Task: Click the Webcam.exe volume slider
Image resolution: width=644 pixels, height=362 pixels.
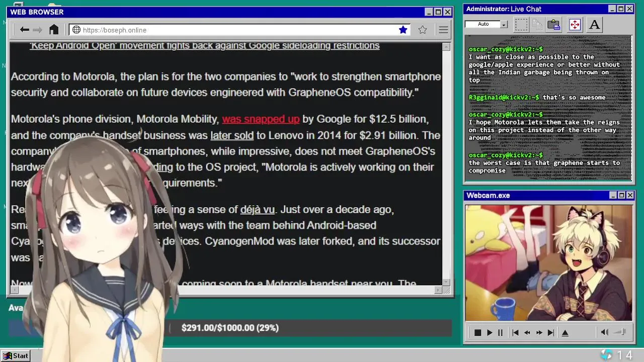Action: coord(620,332)
